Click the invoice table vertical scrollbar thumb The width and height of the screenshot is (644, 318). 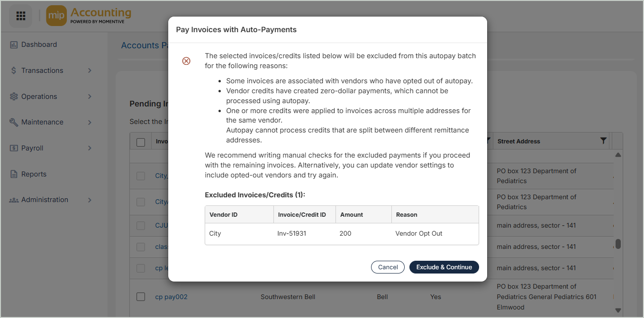point(618,244)
